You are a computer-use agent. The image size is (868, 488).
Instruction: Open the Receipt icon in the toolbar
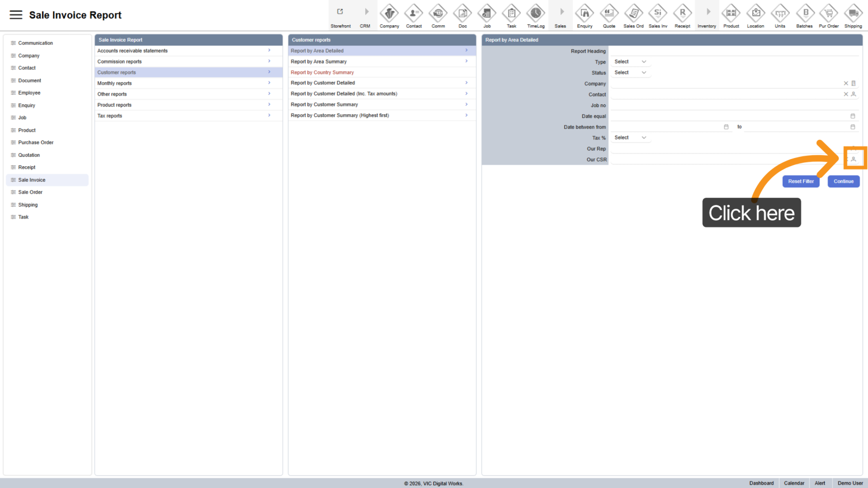682,13
